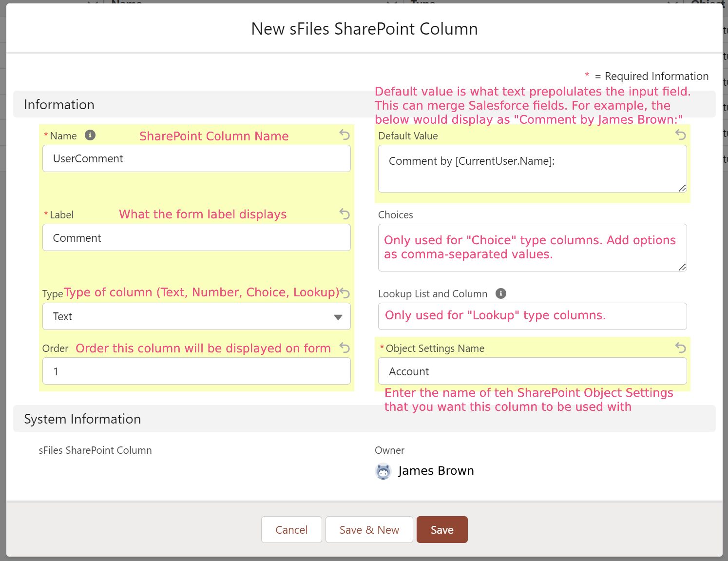This screenshot has height=561, width=728.
Task: Click the Choices text area
Action: (532, 248)
